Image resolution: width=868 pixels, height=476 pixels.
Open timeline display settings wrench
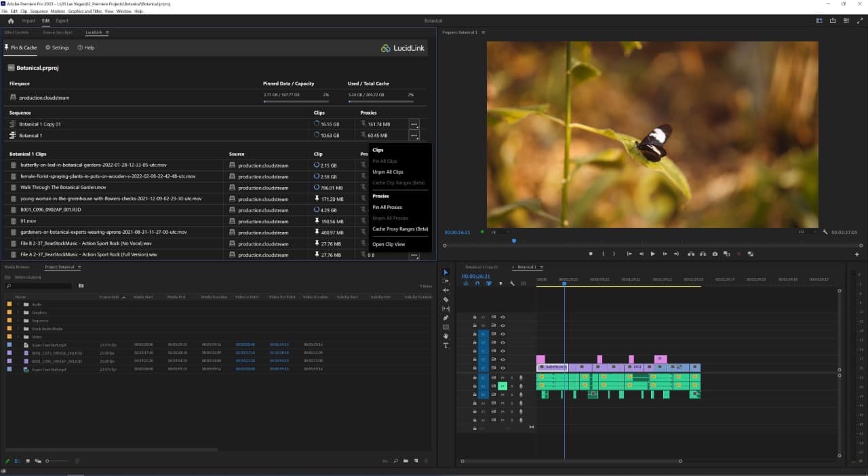pos(512,283)
